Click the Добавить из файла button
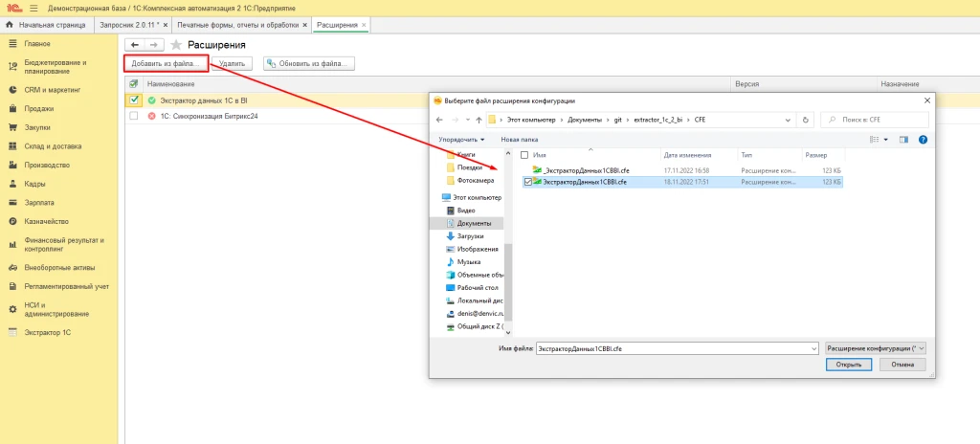Image resolution: width=980 pixels, height=444 pixels. (x=165, y=64)
